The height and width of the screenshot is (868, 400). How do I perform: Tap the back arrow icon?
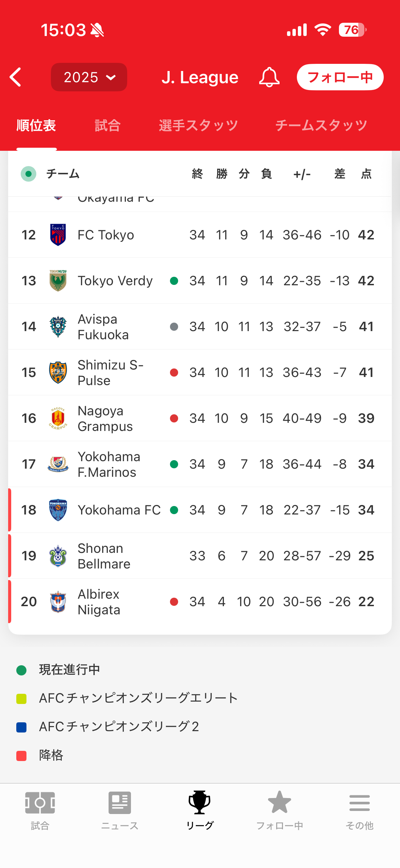point(16,77)
